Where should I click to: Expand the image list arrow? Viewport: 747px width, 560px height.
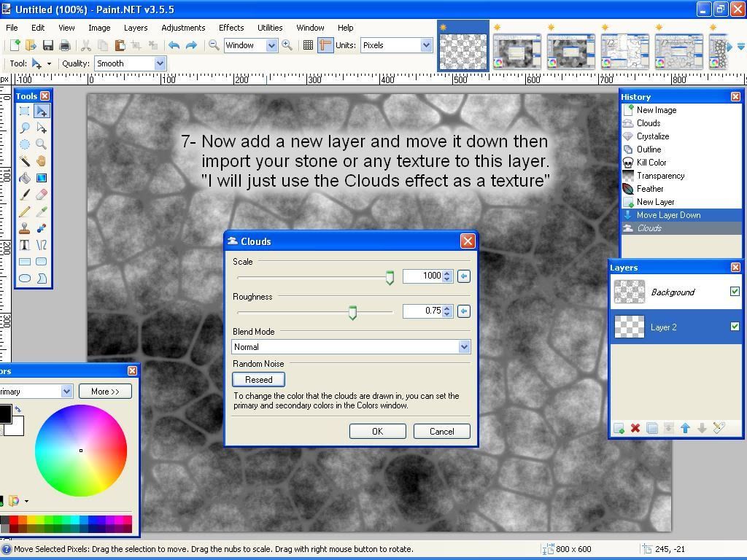pyautogui.click(x=741, y=47)
